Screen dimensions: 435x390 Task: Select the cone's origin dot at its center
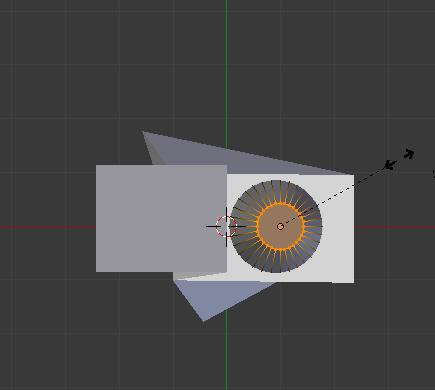click(x=280, y=227)
